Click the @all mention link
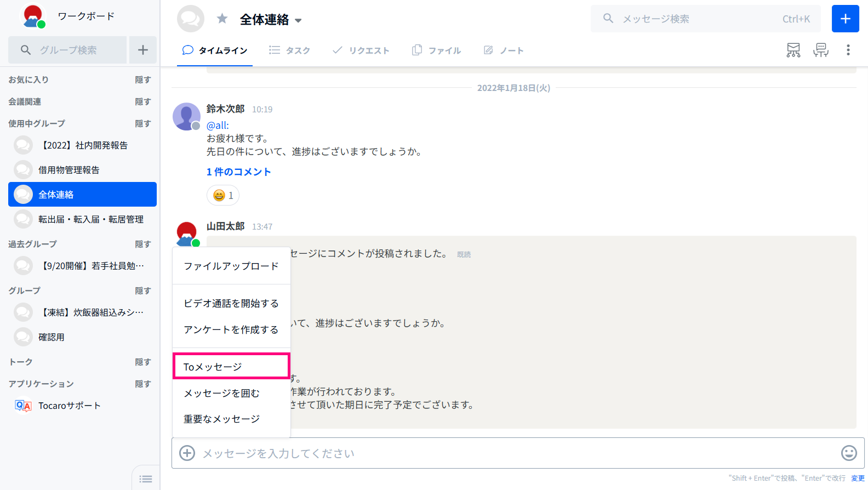This screenshot has height=490, width=868. pos(218,126)
